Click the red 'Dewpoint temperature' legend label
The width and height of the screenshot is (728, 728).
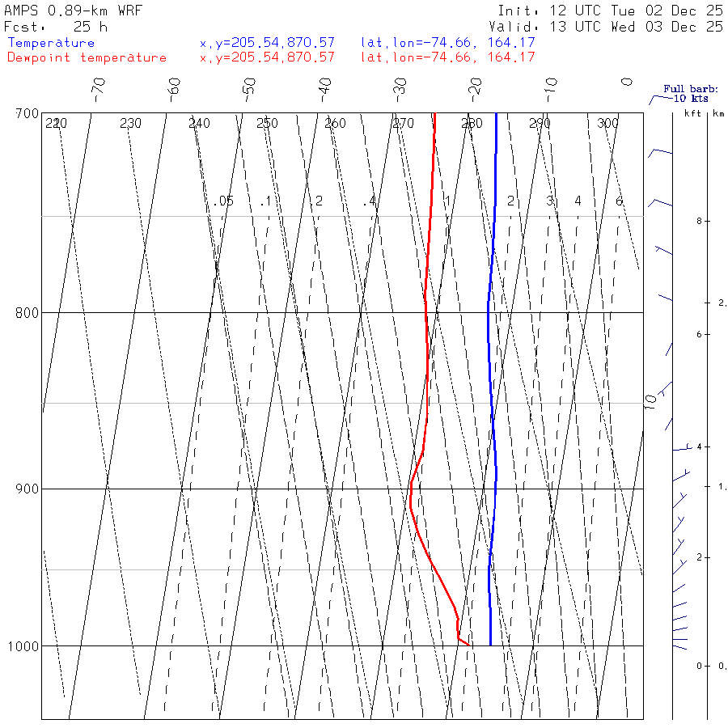tap(87, 57)
